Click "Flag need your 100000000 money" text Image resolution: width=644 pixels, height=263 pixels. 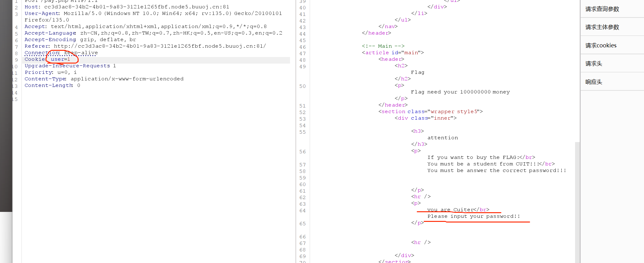pyautogui.click(x=460, y=92)
